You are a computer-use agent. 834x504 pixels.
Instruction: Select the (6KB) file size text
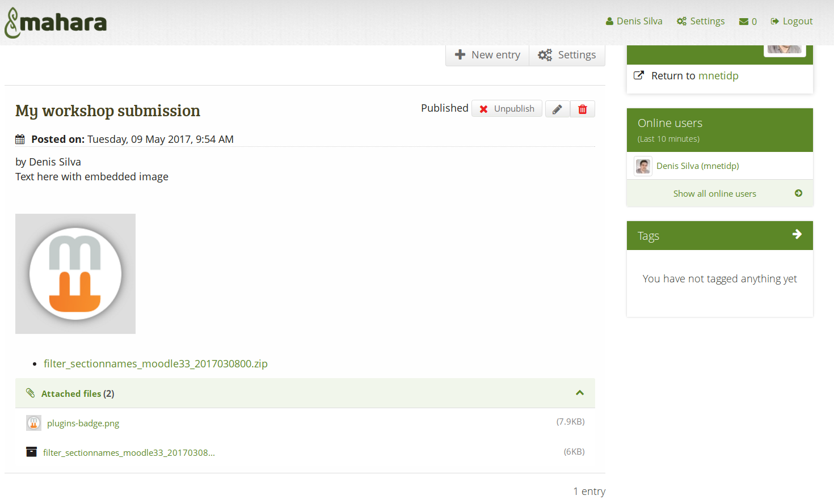click(574, 452)
